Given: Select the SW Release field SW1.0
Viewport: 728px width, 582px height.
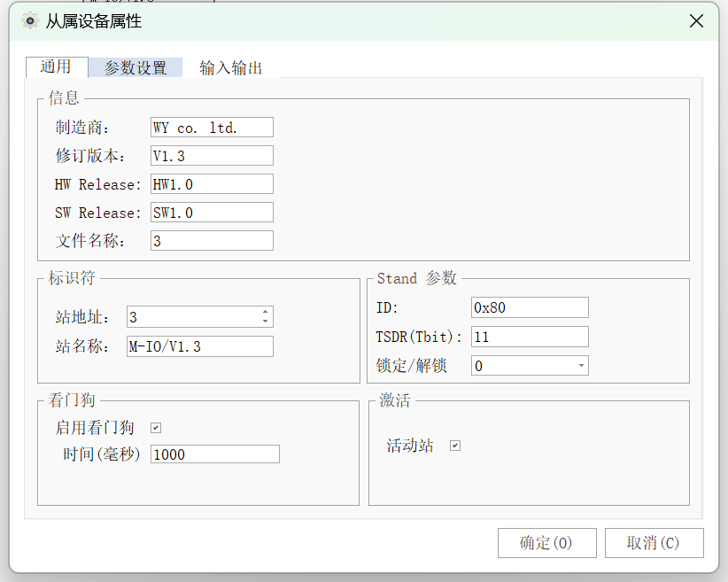Looking at the screenshot, I should coord(212,213).
